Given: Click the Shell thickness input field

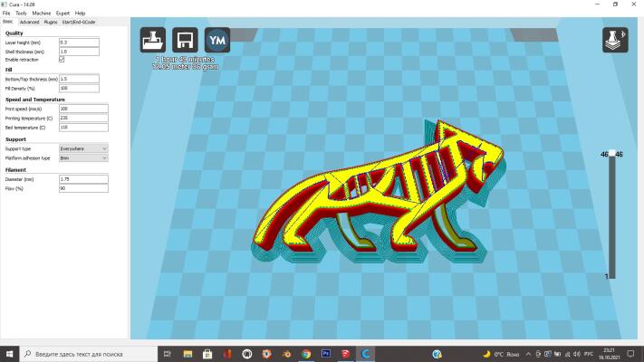Looking at the screenshot, I should [x=79, y=52].
